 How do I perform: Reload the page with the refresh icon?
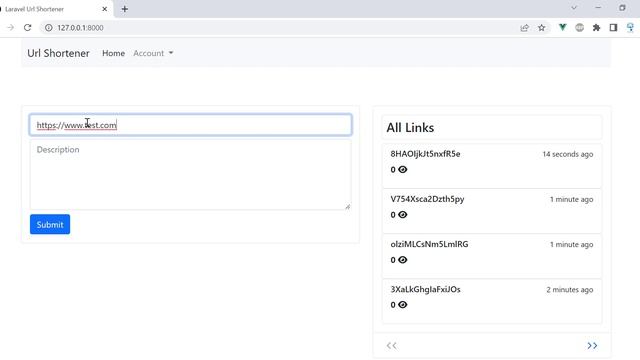coord(27,28)
